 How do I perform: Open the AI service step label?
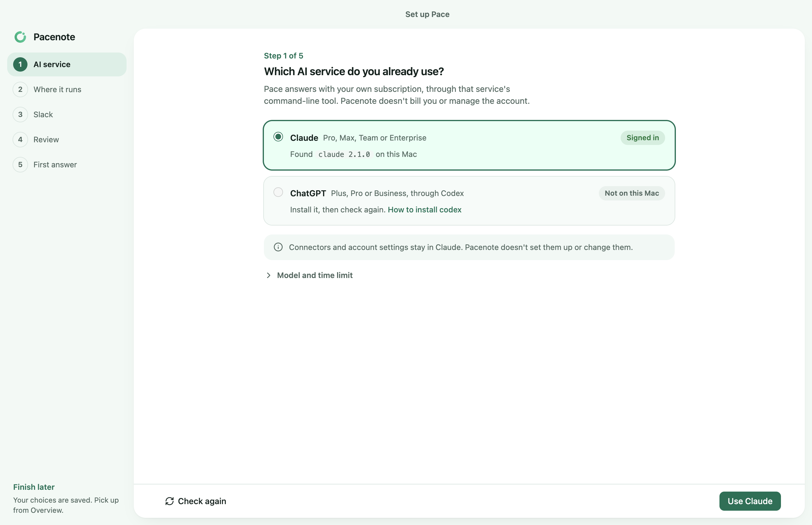[x=52, y=64]
